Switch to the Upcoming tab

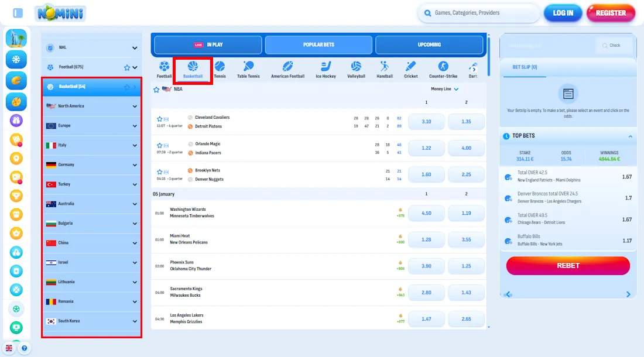[429, 44]
